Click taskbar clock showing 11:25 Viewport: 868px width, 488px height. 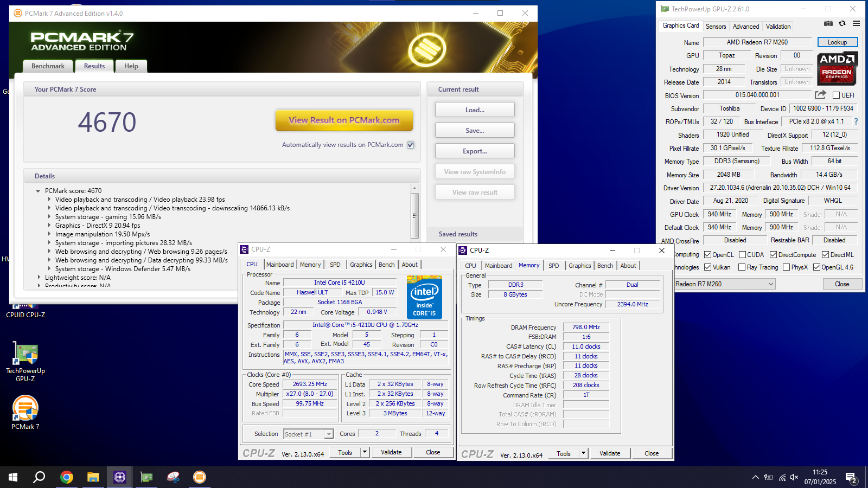pyautogui.click(x=820, y=477)
